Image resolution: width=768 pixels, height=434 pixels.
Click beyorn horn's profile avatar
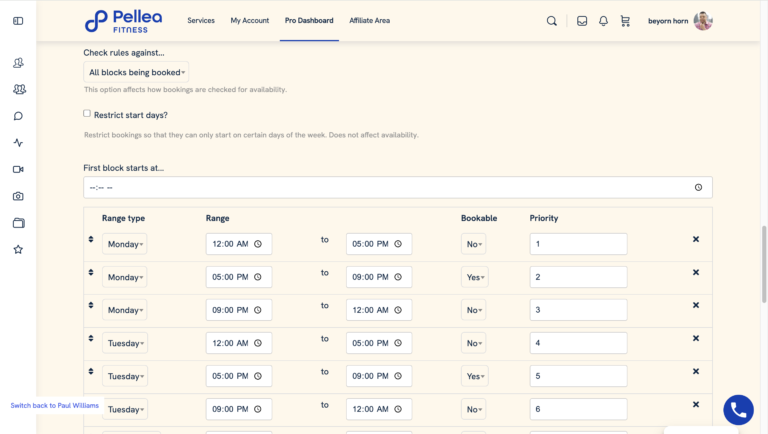click(703, 21)
